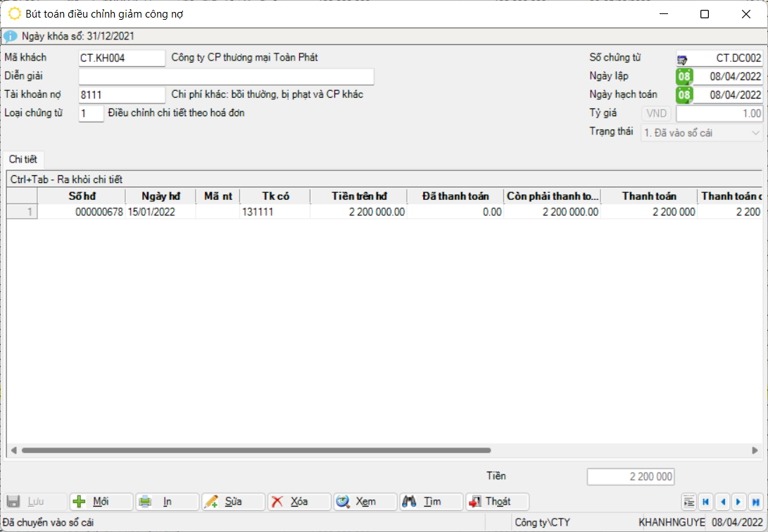Go to the previous record
The height and width of the screenshot is (532, 768).
(722, 502)
